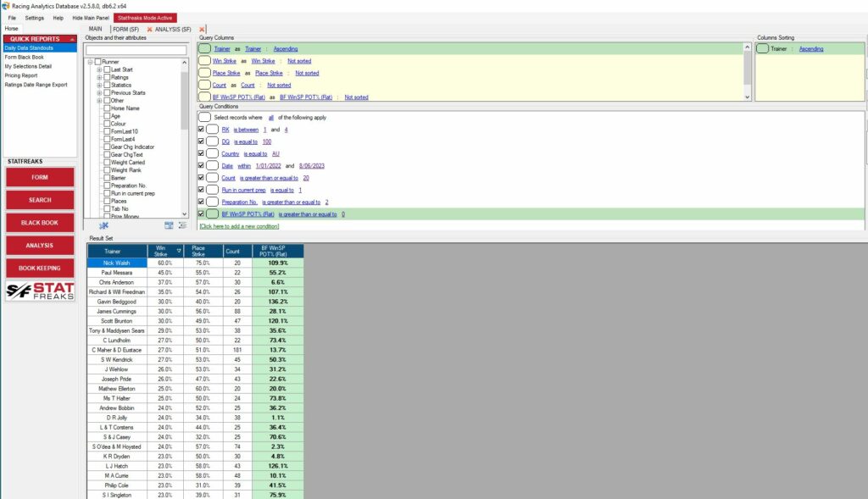Click handle box of Win Strike query column
868x499 pixels.
tap(205, 61)
